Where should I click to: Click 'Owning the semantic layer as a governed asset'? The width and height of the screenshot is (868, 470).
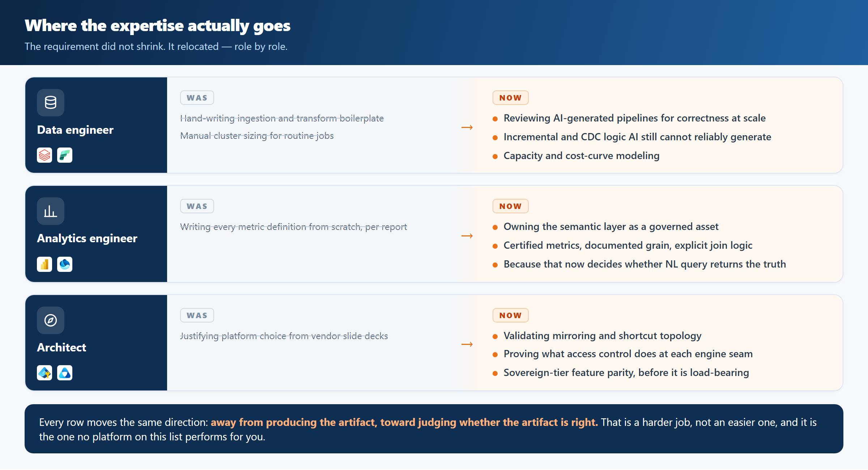(x=611, y=227)
